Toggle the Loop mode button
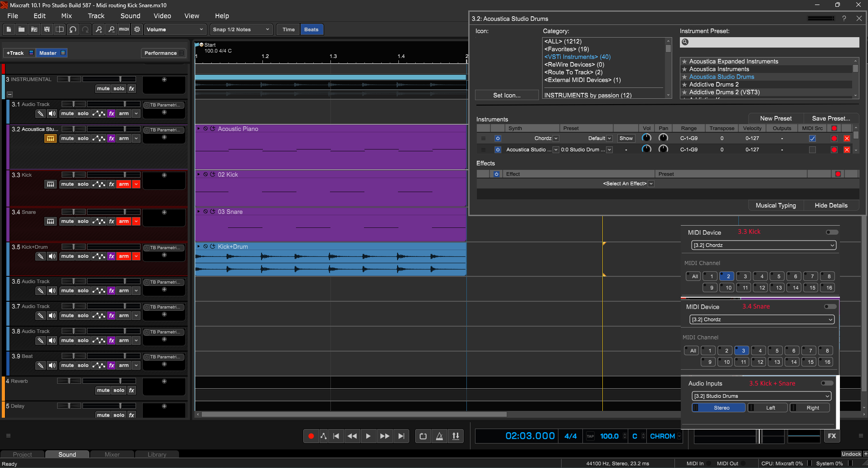The height and width of the screenshot is (468, 868). click(423, 436)
